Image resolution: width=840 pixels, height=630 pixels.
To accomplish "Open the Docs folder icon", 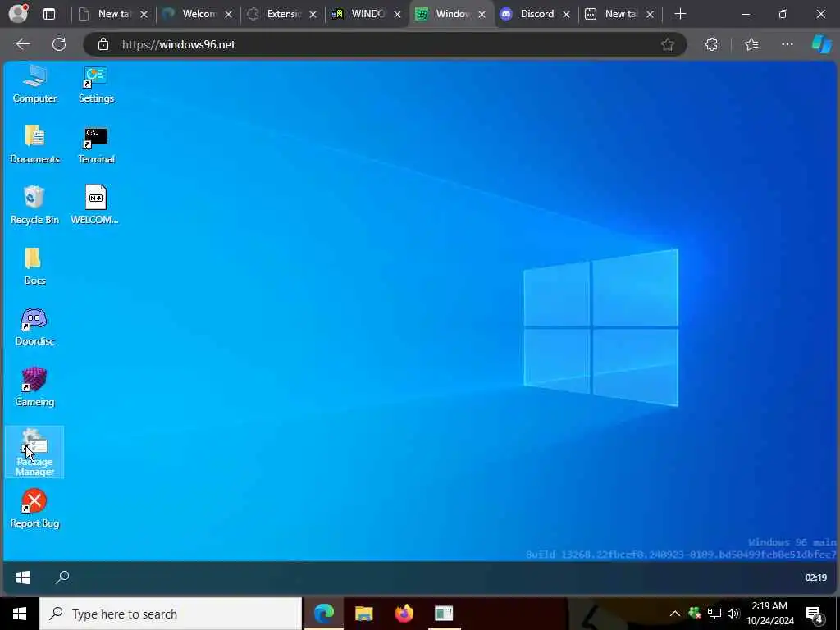I will pos(34,266).
